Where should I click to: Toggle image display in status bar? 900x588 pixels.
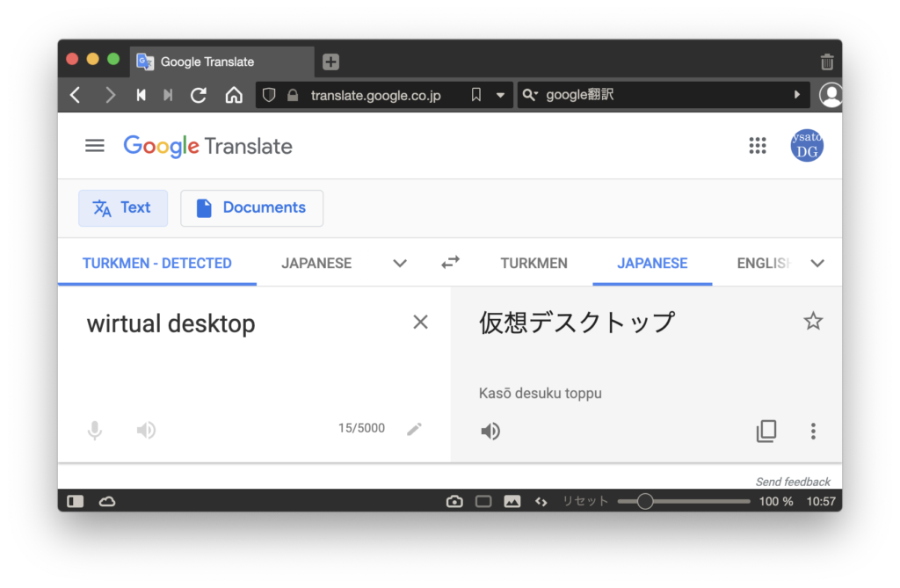pos(512,501)
